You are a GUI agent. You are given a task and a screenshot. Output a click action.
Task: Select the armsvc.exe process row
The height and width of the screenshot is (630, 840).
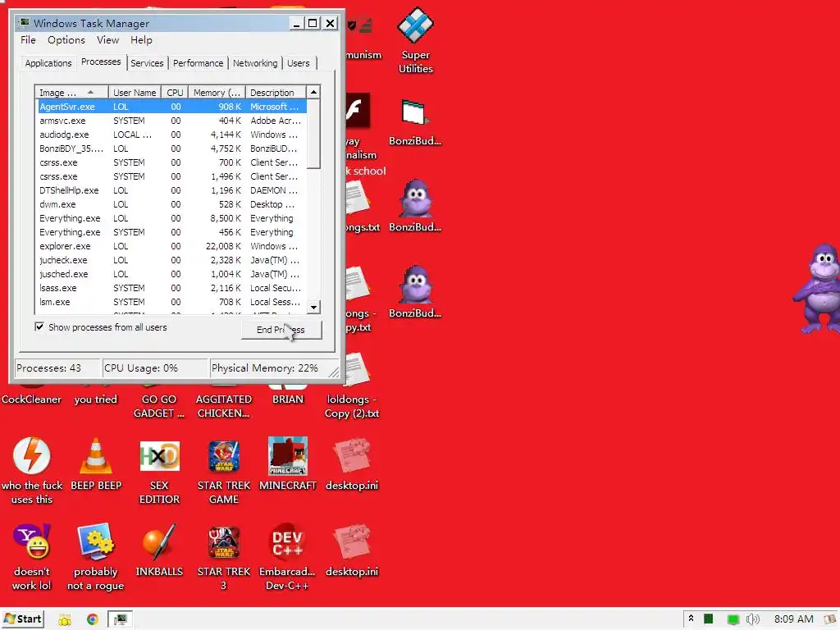[171, 121]
